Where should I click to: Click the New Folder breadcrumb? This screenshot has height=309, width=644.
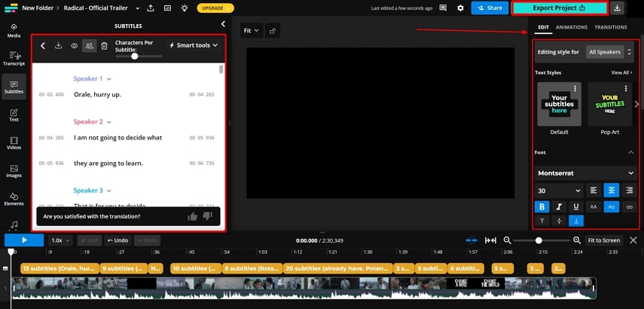(38, 8)
